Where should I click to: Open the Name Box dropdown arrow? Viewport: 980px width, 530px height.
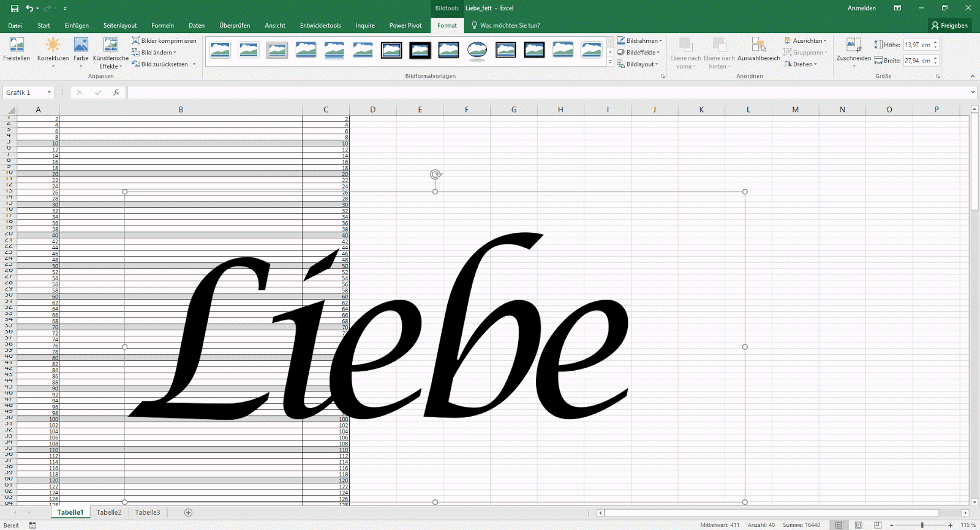tap(49, 93)
